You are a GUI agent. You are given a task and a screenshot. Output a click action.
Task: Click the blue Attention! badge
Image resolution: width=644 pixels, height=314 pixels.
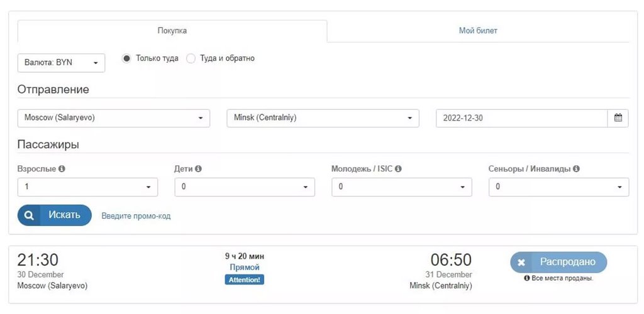(244, 279)
